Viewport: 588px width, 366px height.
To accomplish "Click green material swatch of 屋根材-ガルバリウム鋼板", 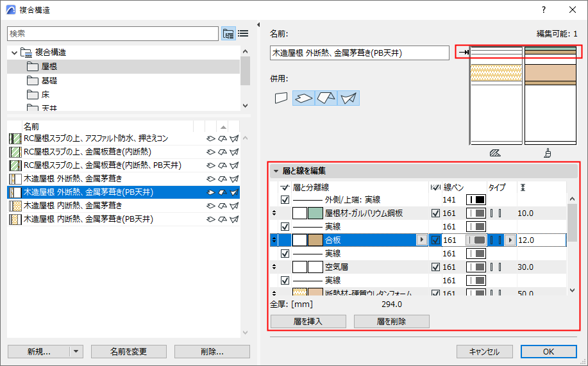I will click(315, 213).
